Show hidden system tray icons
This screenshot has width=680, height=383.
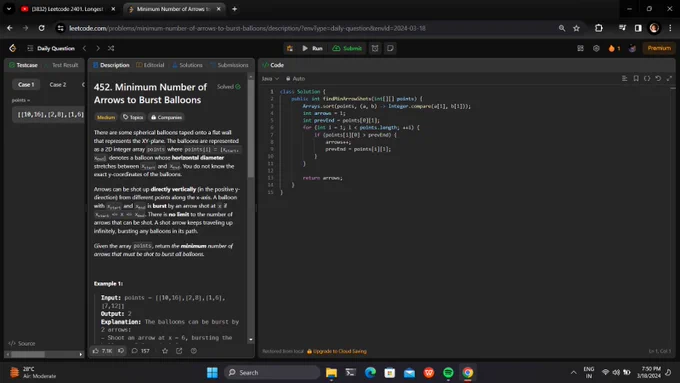(x=573, y=373)
